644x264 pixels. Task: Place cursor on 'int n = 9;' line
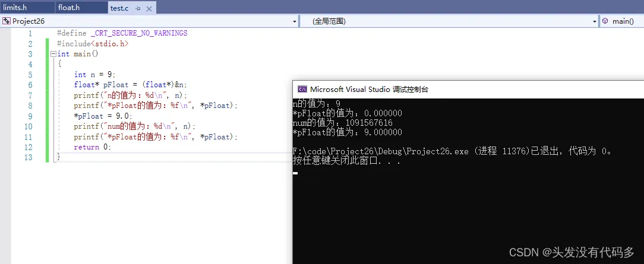[x=95, y=75]
